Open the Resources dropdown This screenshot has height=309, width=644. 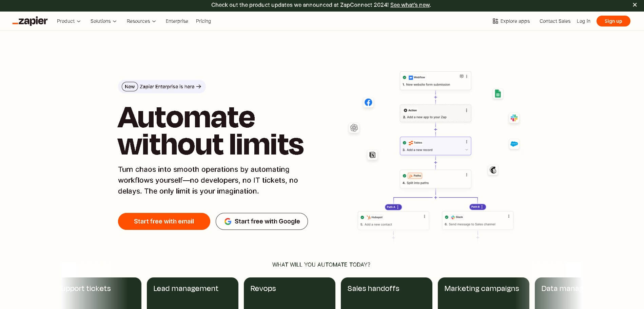pos(141,21)
